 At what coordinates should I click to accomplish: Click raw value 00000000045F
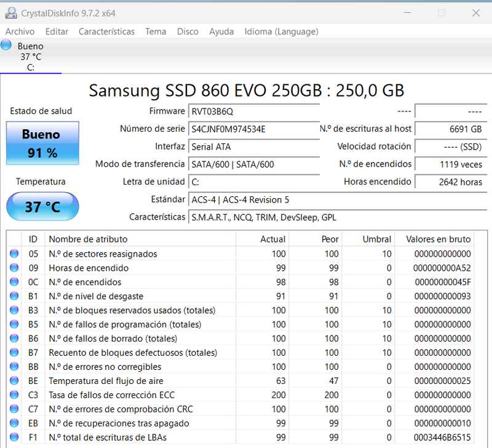coord(443,282)
